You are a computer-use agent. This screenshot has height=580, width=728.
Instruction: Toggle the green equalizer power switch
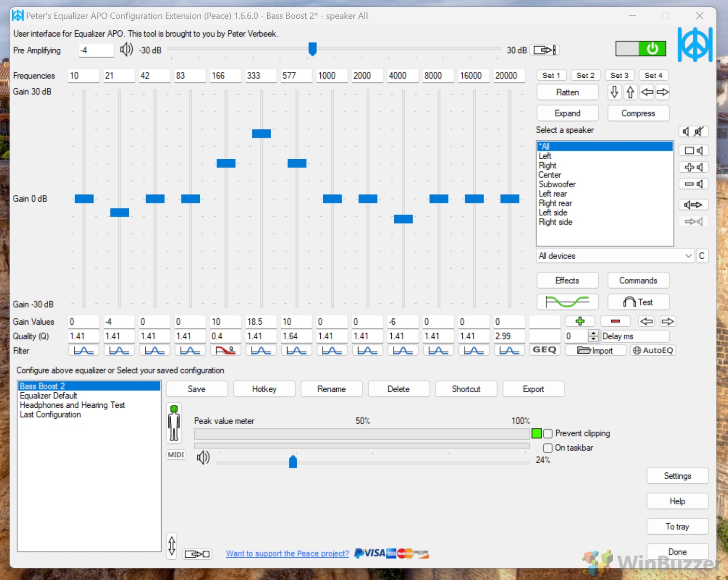(641, 49)
